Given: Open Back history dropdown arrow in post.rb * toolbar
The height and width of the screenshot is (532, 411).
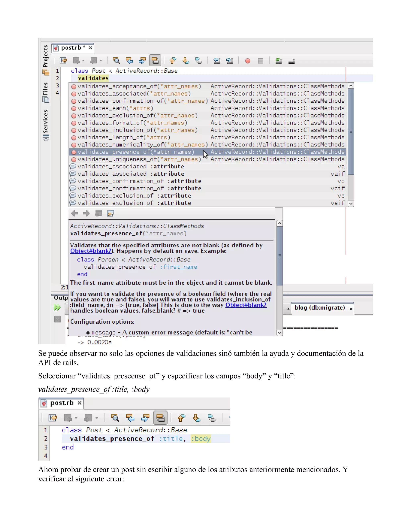Looking at the screenshot, I should [x=83, y=61].
